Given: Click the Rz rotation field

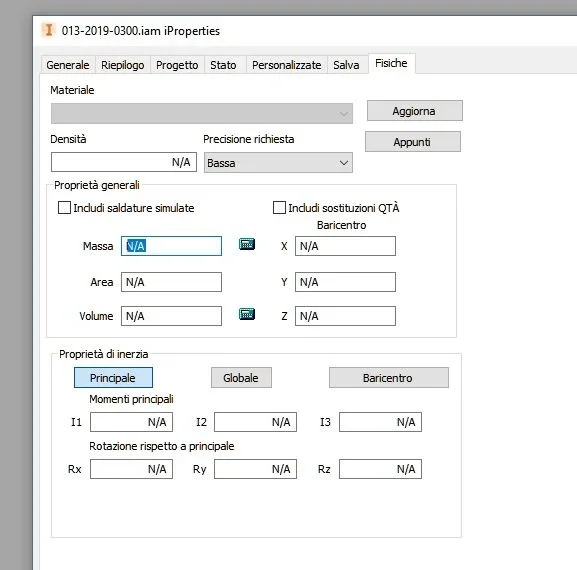Looking at the screenshot, I should click(380, 469).
